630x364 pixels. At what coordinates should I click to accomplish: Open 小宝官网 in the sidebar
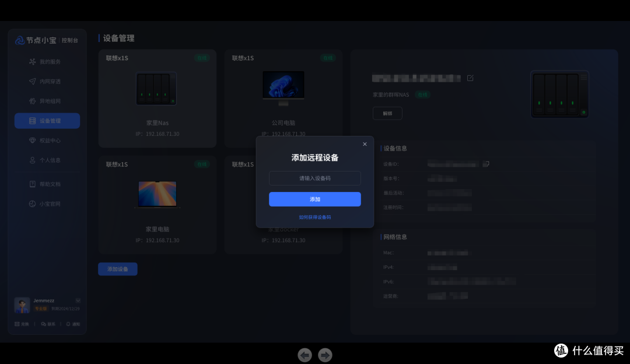tap(45, 204)
